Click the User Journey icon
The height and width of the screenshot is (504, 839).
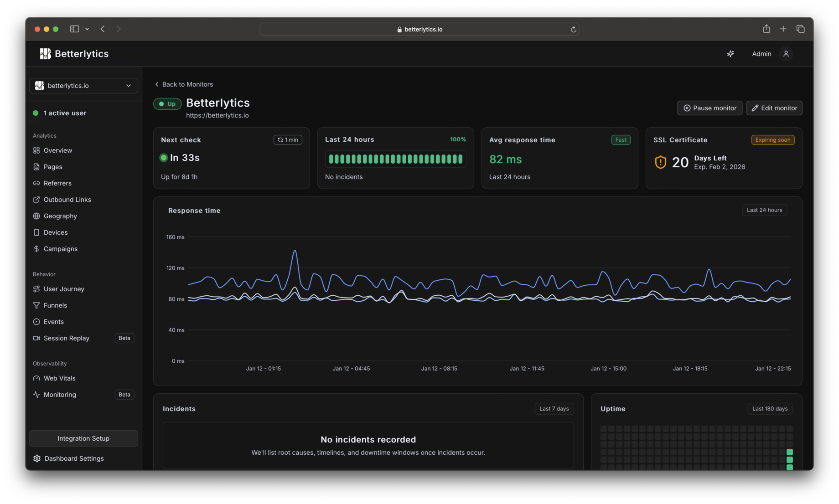36,289
